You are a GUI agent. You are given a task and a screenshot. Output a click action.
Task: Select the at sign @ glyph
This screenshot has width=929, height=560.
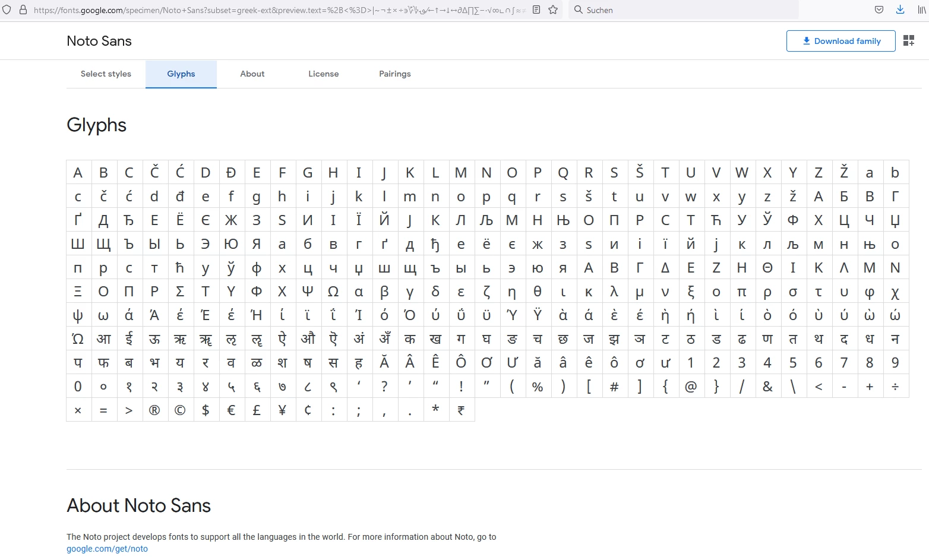pos(691,387)
